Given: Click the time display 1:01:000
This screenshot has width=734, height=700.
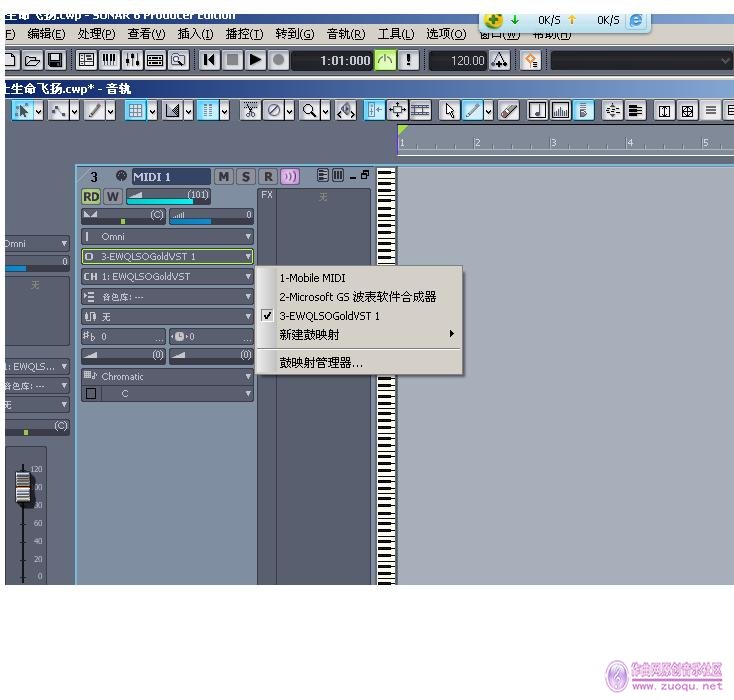Looking at the screenshot, I should (x=333, y=61).
